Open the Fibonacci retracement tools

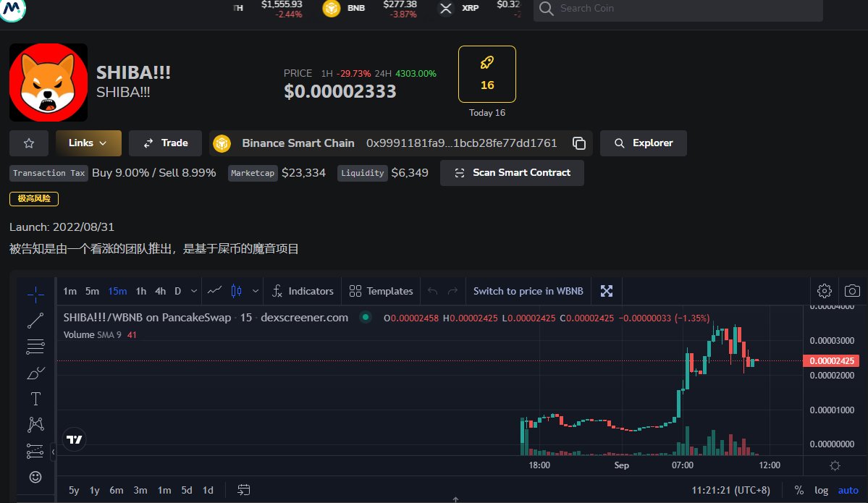click(35, 347)
